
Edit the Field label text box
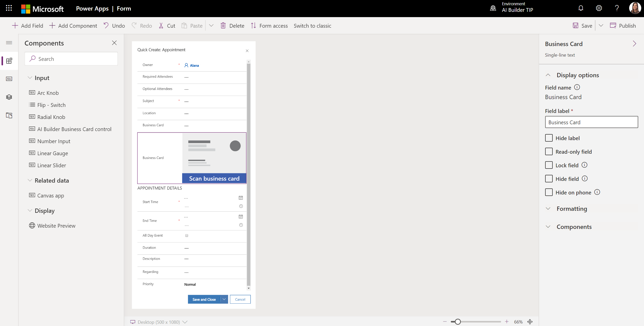coord(591,122)
